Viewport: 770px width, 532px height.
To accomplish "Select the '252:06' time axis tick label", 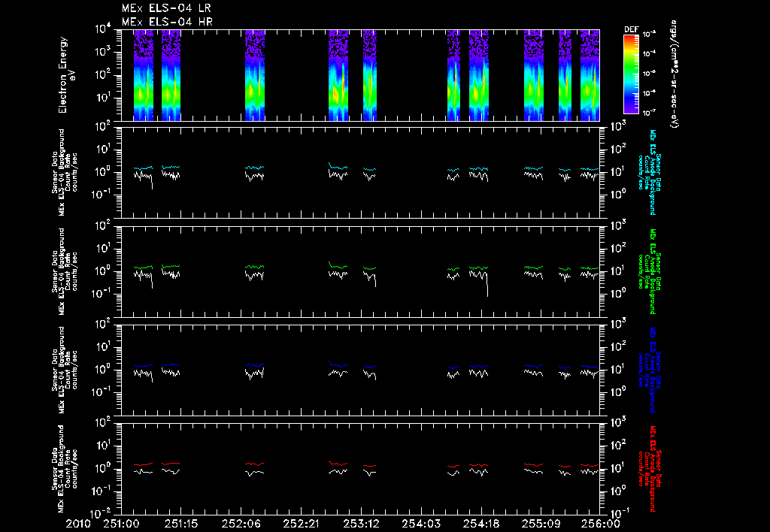I will 241,524.
